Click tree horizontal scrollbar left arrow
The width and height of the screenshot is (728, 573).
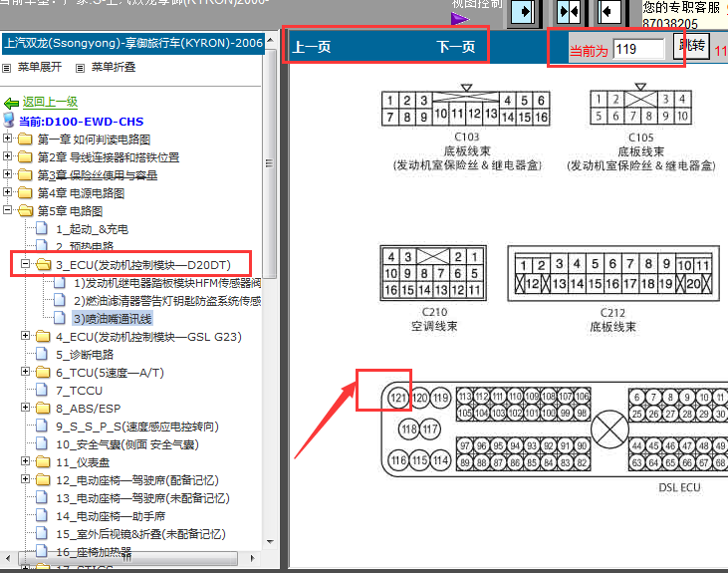[x=8, y=558]
